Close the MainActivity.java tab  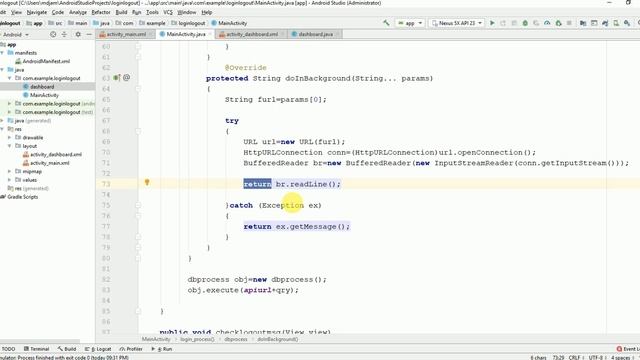211,34
